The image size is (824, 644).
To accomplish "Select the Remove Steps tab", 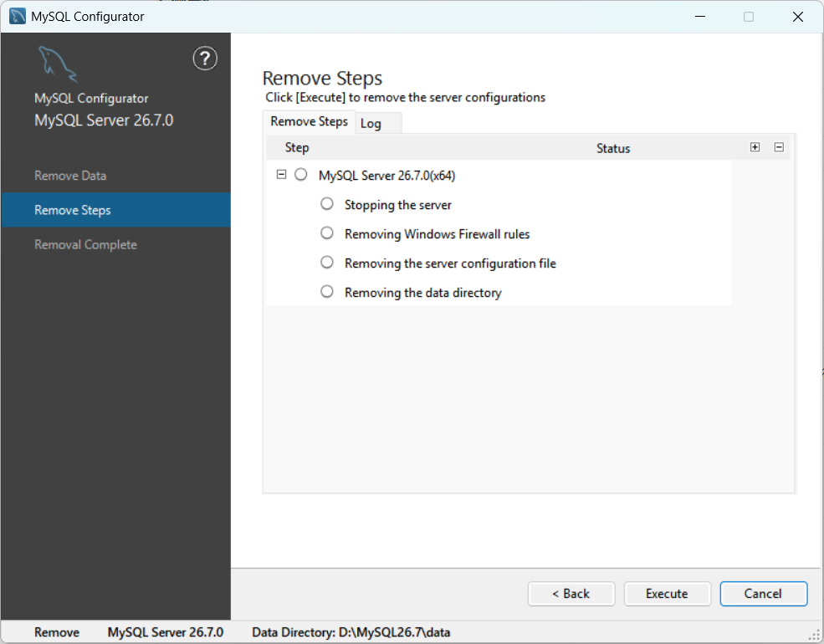I will 309,122.
